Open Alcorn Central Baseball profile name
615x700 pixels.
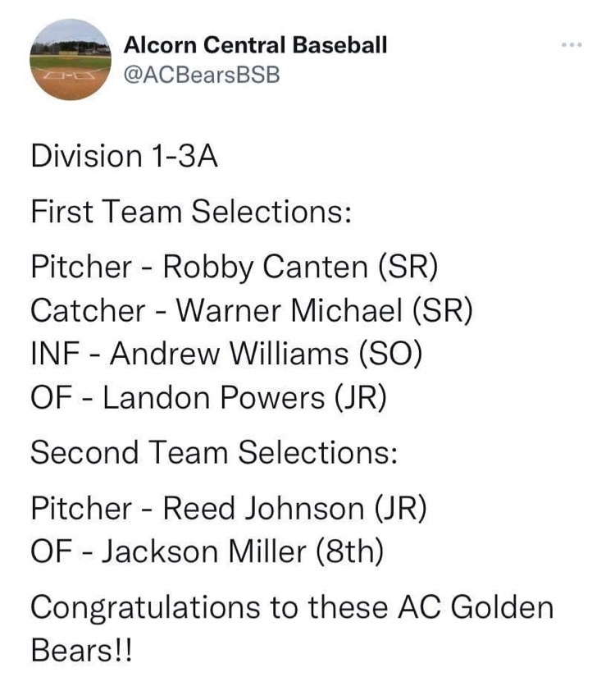[255, 45]
